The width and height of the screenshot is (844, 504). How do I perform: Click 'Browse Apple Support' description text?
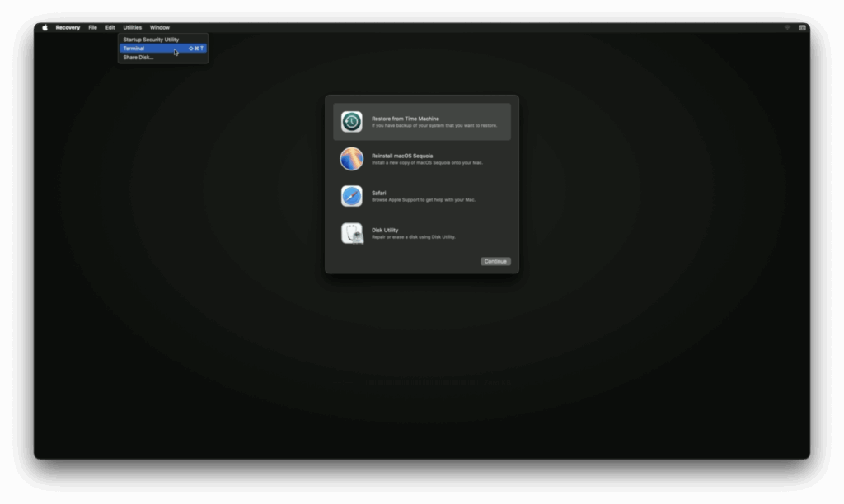click(424, 200)
